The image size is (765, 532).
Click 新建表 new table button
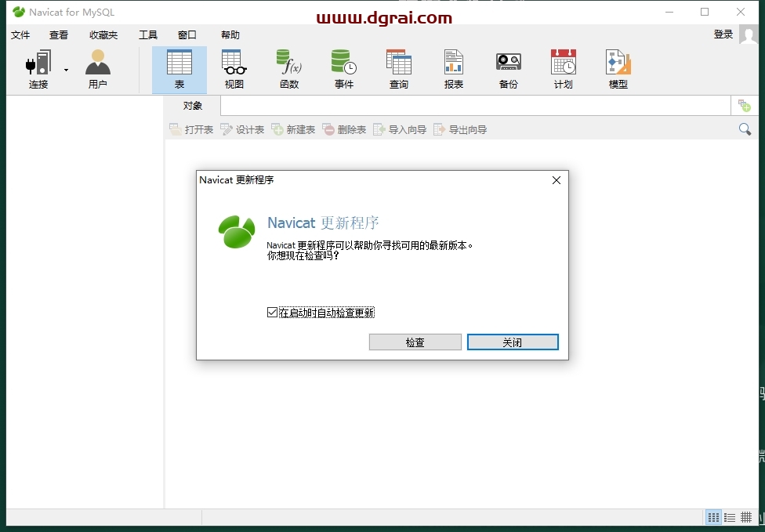click(x=293, y=129)
